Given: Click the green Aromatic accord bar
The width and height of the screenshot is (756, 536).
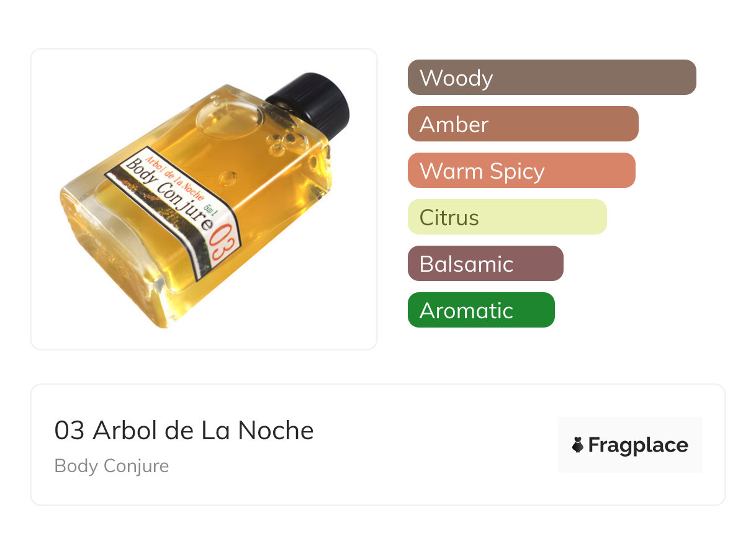Looking at the screenshot, I should [481, 310].
